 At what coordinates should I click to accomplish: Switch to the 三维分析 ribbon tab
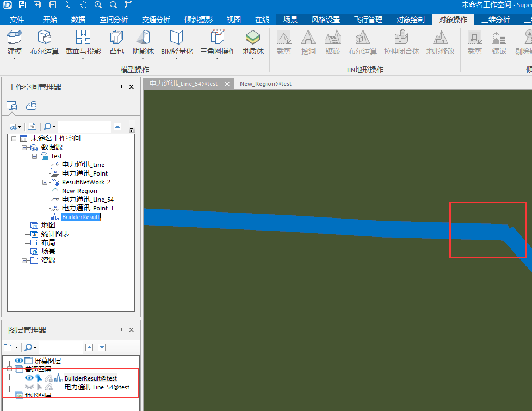(496, 20)
